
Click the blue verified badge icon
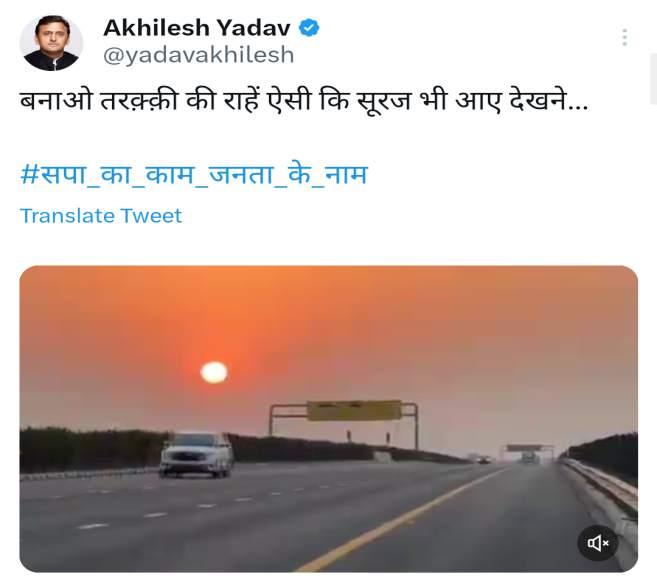pyautogui.click(x=309, y=28)
